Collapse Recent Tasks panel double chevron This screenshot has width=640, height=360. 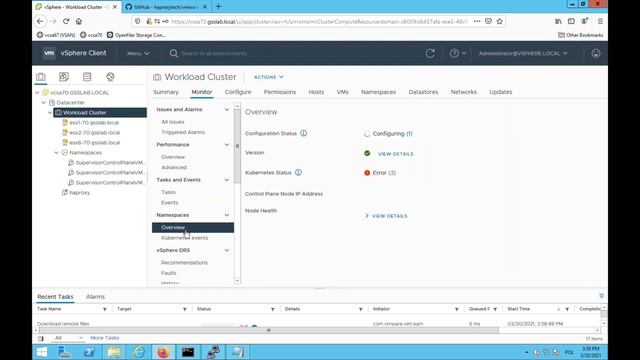point(601,296)
